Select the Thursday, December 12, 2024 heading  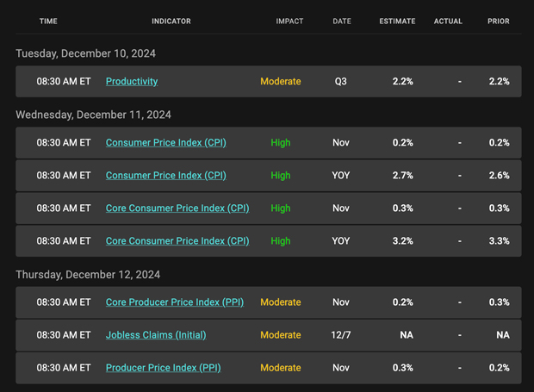click(x=88, y=275)
